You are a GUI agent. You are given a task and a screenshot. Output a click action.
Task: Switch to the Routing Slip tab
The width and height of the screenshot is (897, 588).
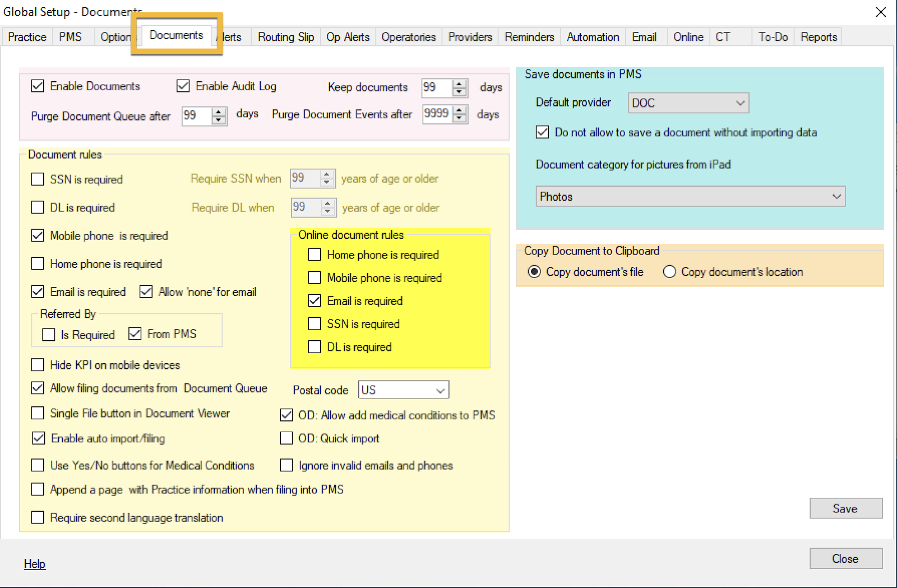tap(286, 37)
